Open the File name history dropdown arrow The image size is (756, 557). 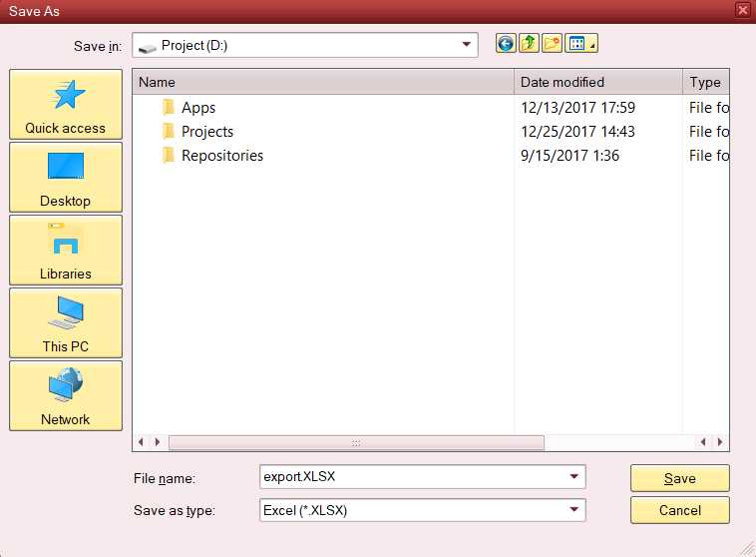[573, 476]
